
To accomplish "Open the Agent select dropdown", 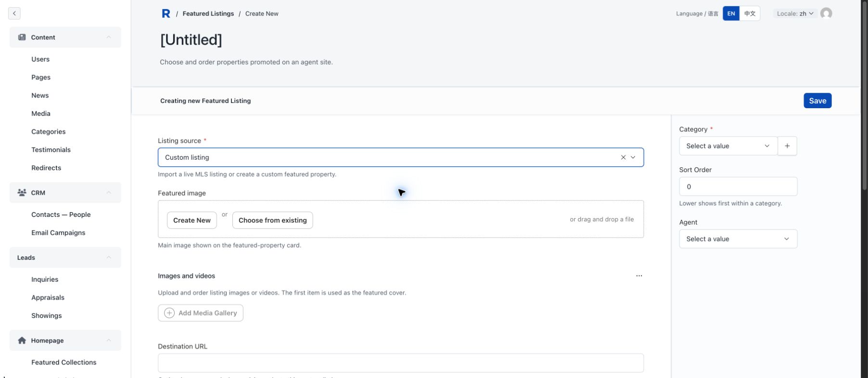I will [738, 239].
